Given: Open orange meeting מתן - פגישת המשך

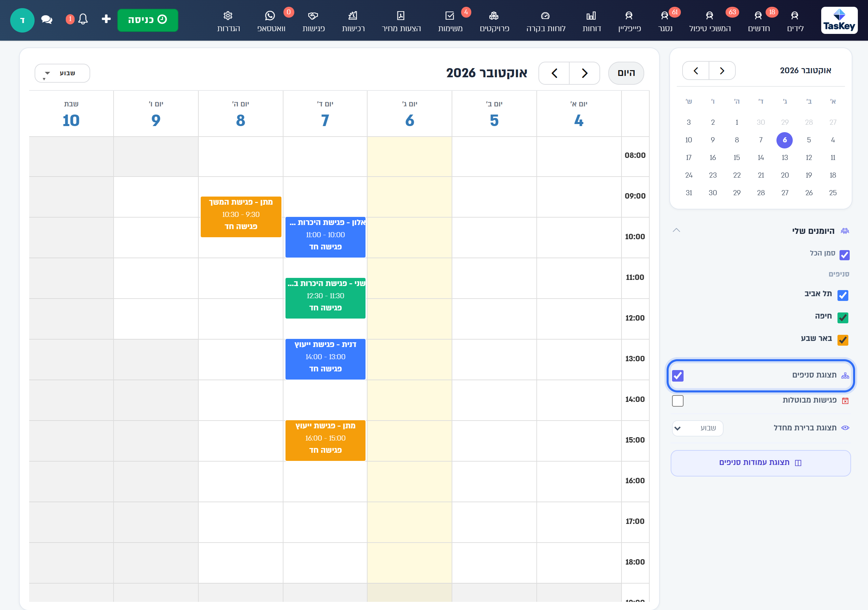Looking at the screenshot, I should [x=241, y=217].
